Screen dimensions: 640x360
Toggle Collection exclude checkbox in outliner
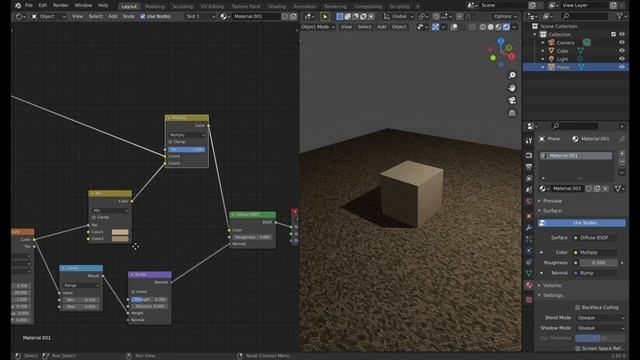pyautogui.click(x=613, y=34)
